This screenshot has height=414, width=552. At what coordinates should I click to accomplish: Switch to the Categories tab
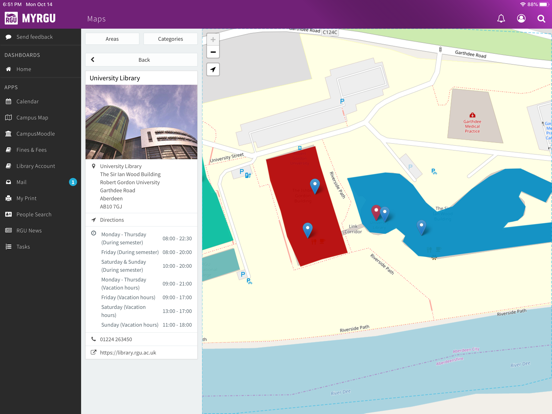[x=170, y=39]
